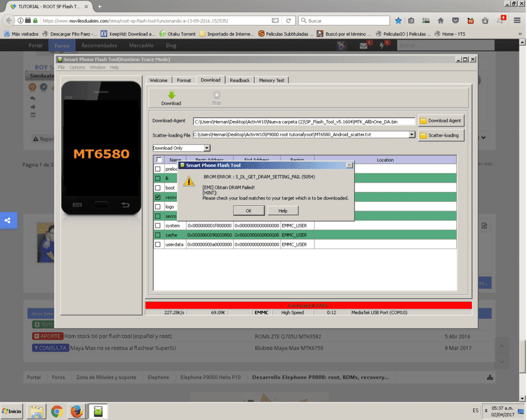Toggle the userdata row checkbox

(158, 245)
